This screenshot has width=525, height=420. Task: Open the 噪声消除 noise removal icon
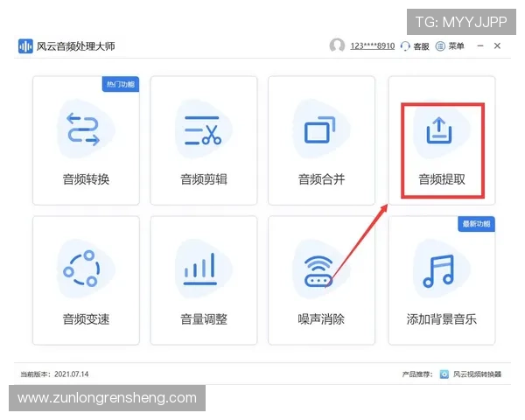(x=318, y=271)
